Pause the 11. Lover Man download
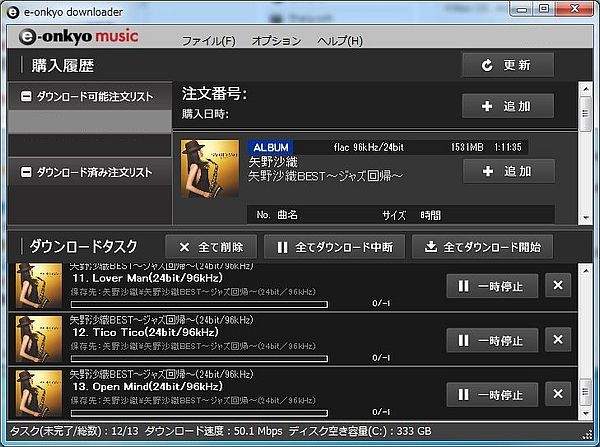600x447 pixels. pos(492,286)
